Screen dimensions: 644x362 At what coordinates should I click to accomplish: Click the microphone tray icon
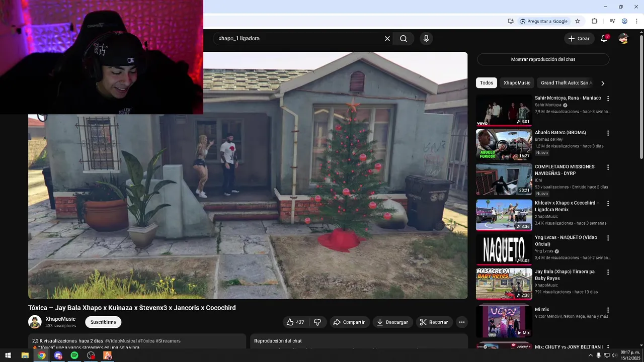tap(598, 355)
